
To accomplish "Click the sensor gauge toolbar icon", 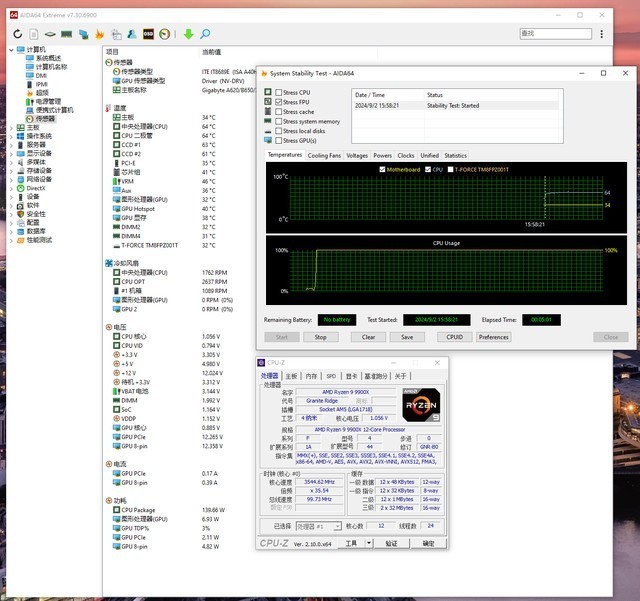I will [164, 34].
